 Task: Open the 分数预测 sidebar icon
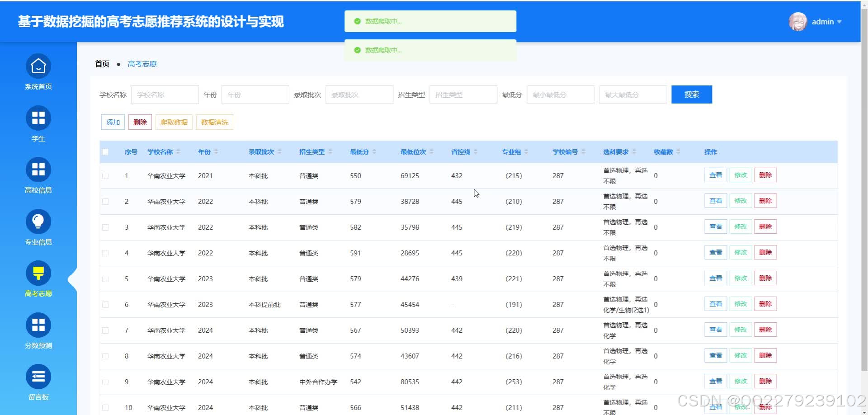(x=38, y=325)
